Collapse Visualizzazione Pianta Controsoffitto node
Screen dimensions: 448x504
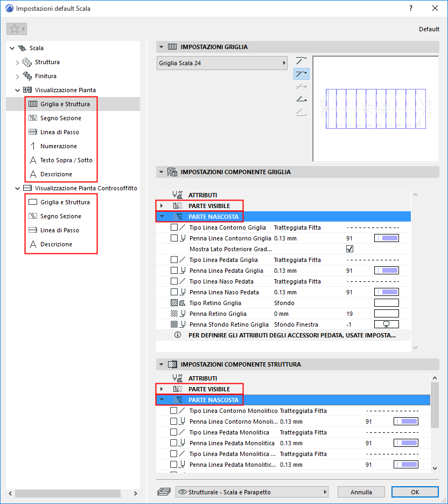17,188
